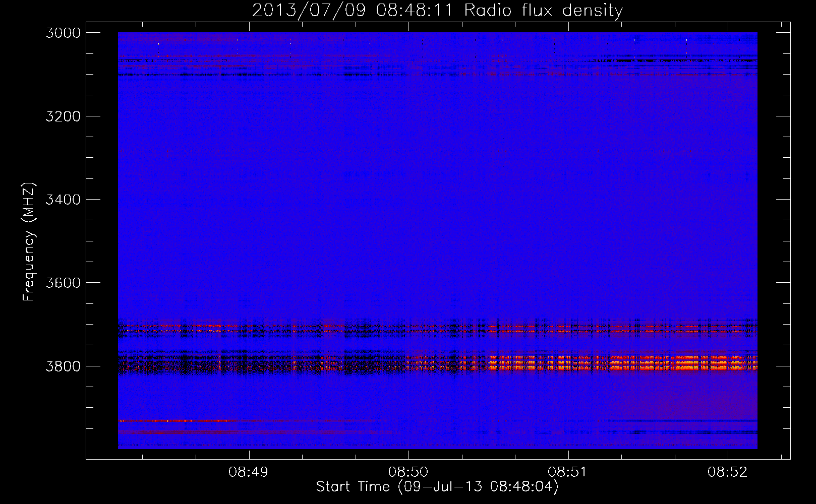Image resolution: width=816 pixels, height=504 pixels.
Task: Click the 08:49 time tick label
Action: [248, 472]
